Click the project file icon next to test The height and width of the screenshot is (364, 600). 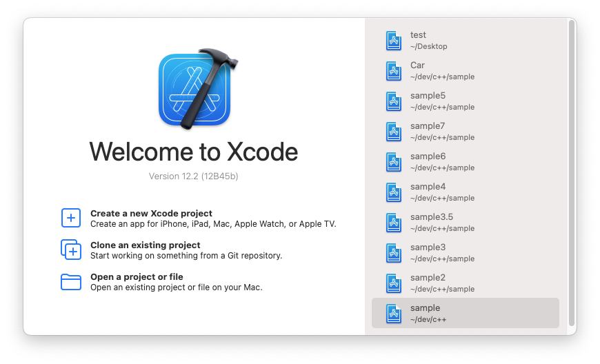coord(394,41)
